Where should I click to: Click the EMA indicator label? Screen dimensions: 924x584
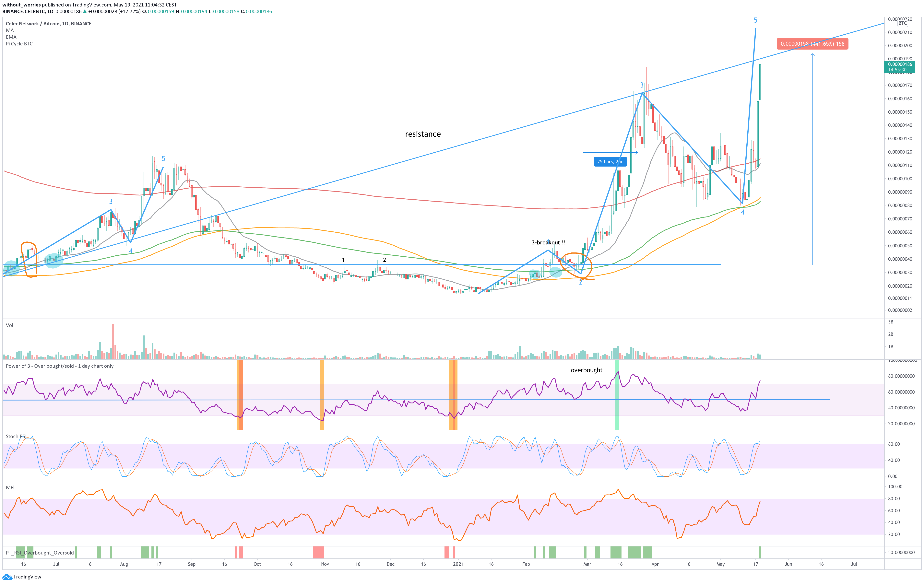[x=11, y=37]
